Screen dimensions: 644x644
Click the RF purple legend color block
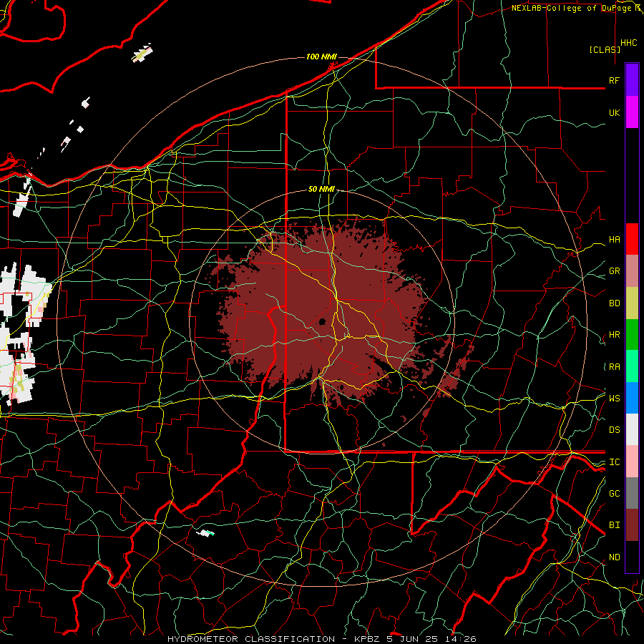click(632, 80)
